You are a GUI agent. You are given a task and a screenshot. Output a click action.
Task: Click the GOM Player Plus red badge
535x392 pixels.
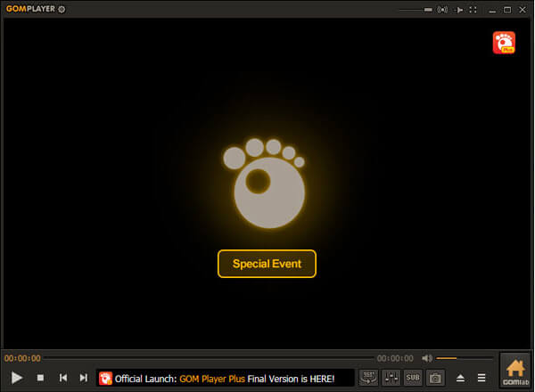click(x=504, y=43)
